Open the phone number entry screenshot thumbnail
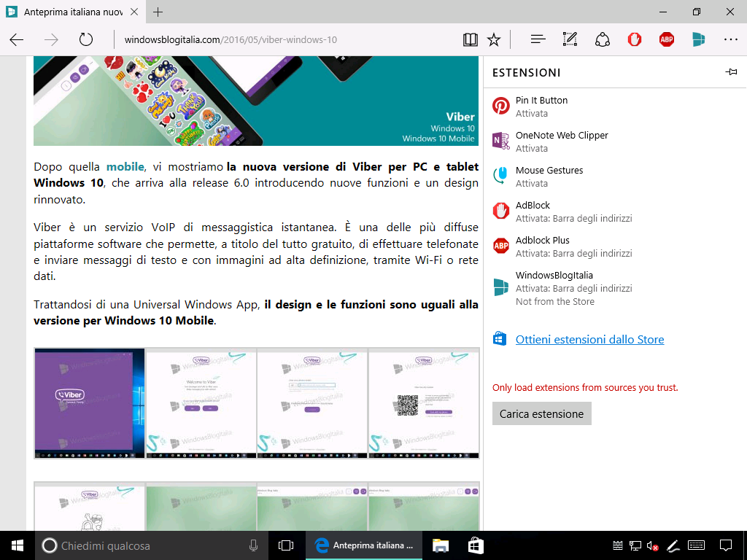This screenshot has height=560, width=747. coord(312,403)
